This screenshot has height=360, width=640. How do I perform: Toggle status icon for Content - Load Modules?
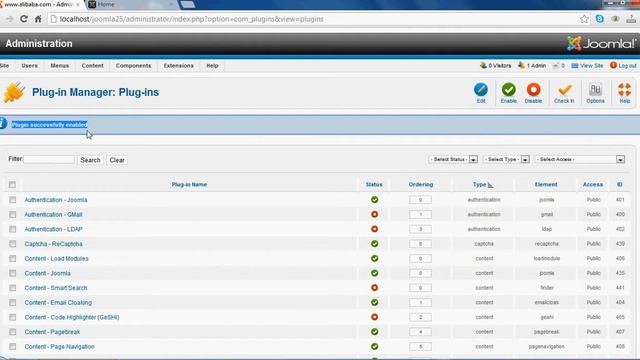(374, 258)
